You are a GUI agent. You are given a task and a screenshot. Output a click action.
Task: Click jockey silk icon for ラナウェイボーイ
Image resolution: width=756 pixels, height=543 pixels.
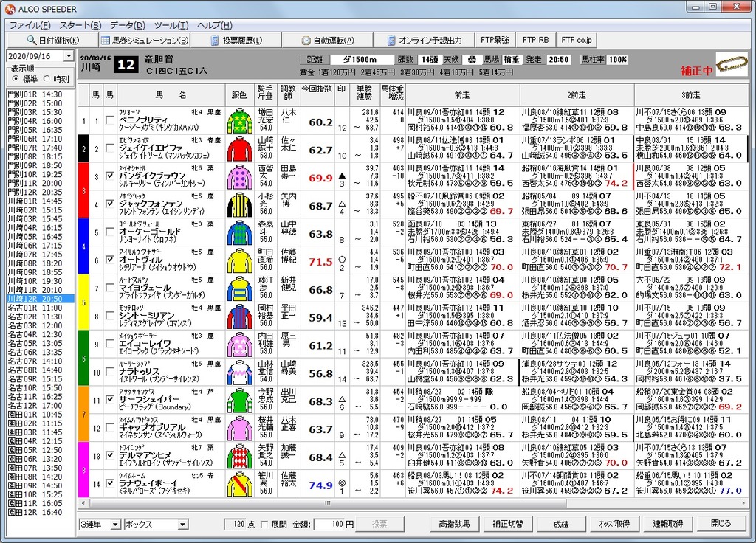click(240, 484)
